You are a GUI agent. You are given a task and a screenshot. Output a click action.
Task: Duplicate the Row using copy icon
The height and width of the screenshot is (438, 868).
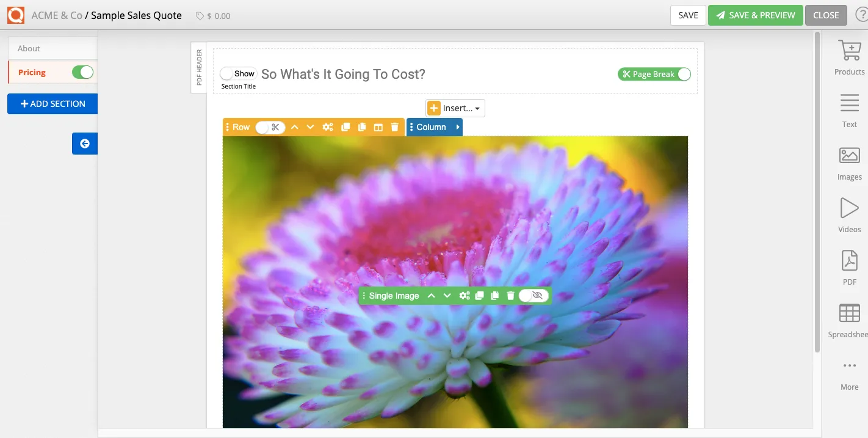345,127
